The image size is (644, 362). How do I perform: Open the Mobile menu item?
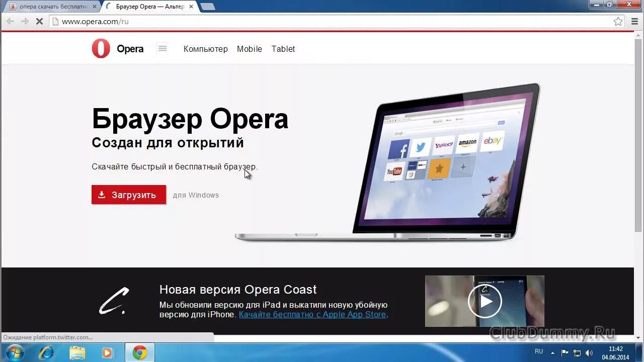[x=250, y=49]
